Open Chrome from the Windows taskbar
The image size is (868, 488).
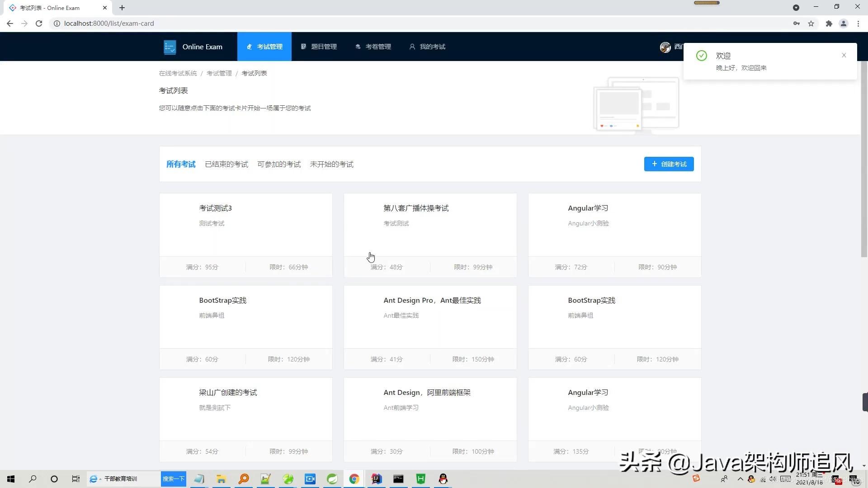tap(354, 479)
